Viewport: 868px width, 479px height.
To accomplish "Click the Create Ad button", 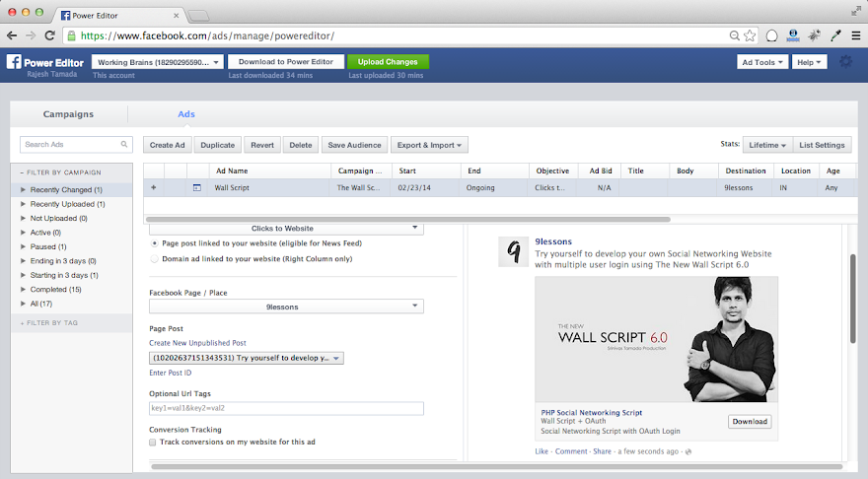I will [167, 145].
